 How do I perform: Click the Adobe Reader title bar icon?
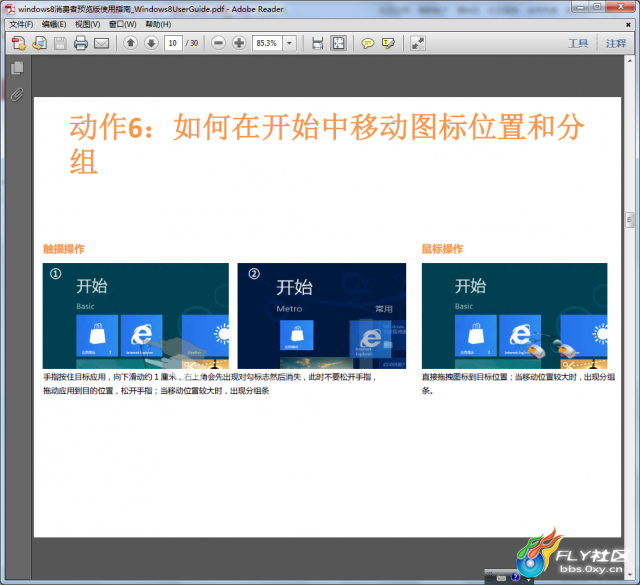[x=10, y=9]
